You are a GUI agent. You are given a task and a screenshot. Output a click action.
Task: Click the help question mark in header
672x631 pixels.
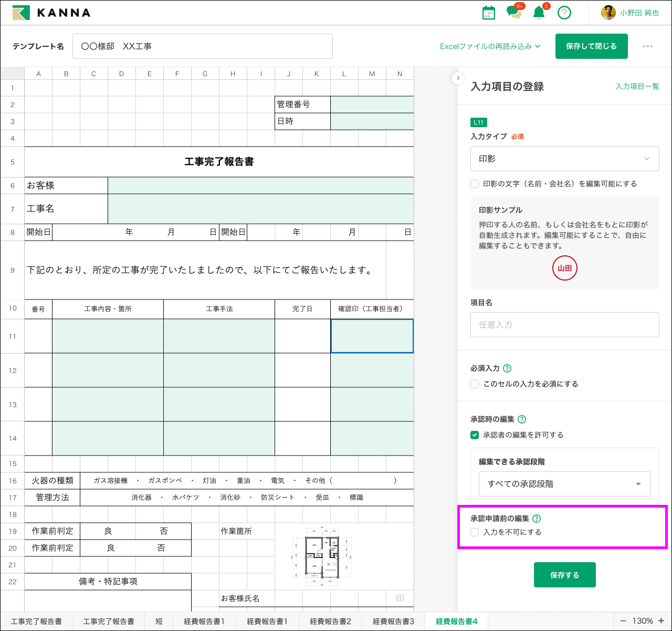(x=564, y=13)
